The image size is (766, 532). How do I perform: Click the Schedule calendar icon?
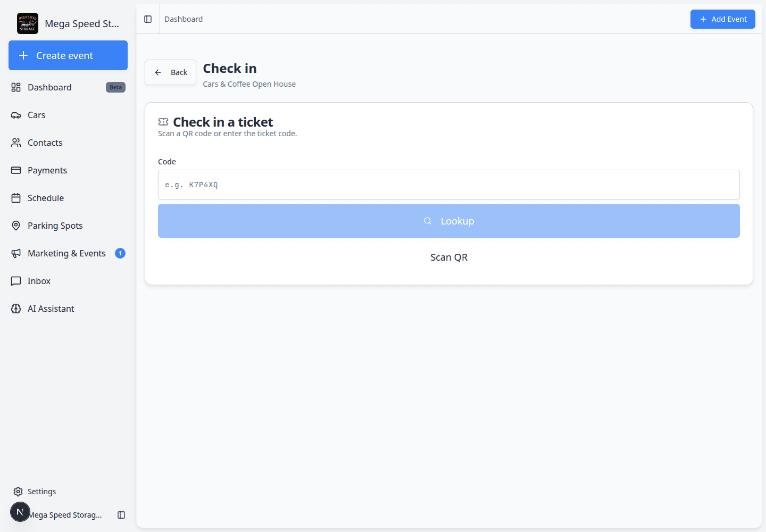16,198
